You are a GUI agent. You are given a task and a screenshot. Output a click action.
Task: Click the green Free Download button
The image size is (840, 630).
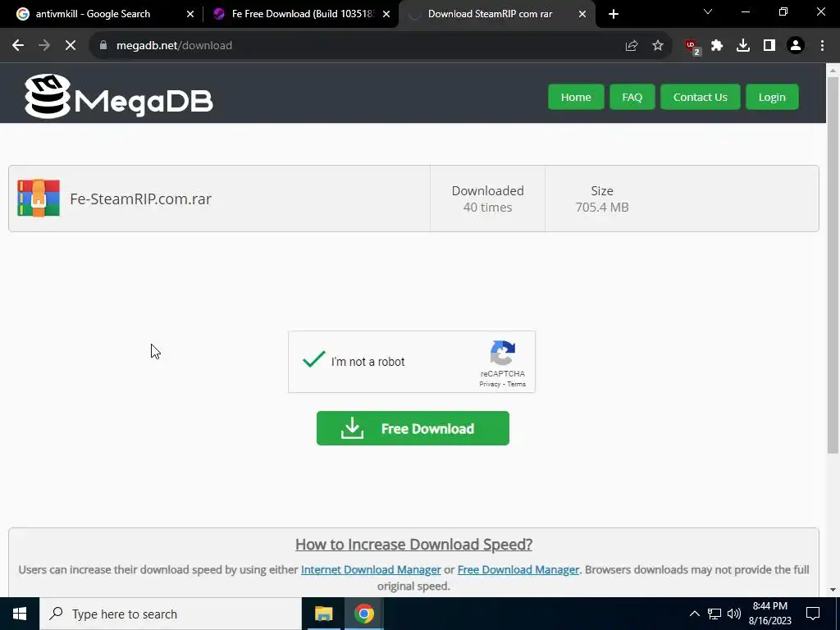(413, 428)
